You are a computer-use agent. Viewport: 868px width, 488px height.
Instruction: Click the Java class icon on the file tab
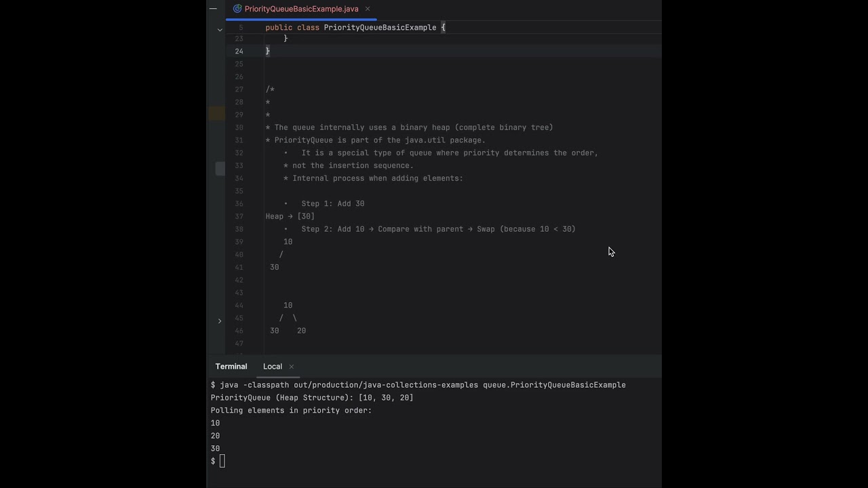pyautogui.click(x=237, y=9)
